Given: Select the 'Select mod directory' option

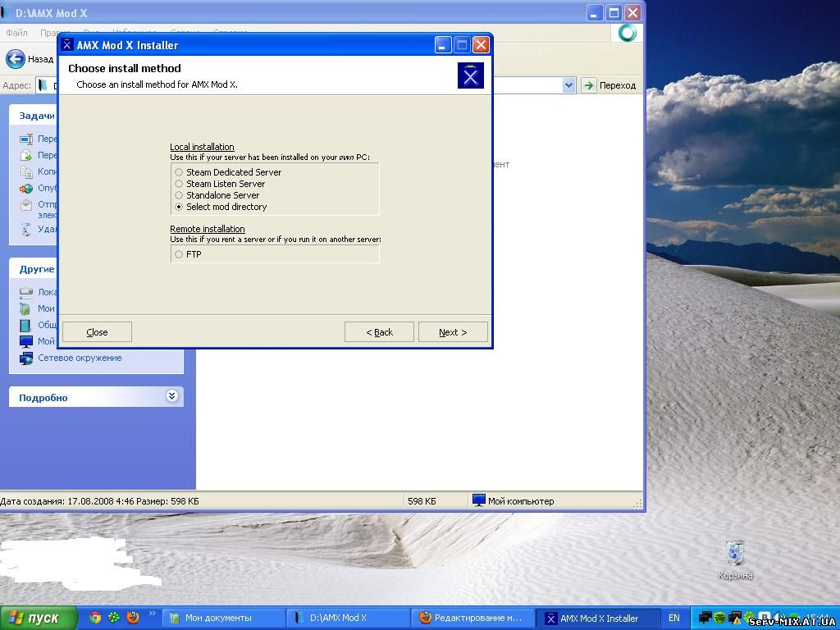Looking at the screenshot, I should 221,207.
